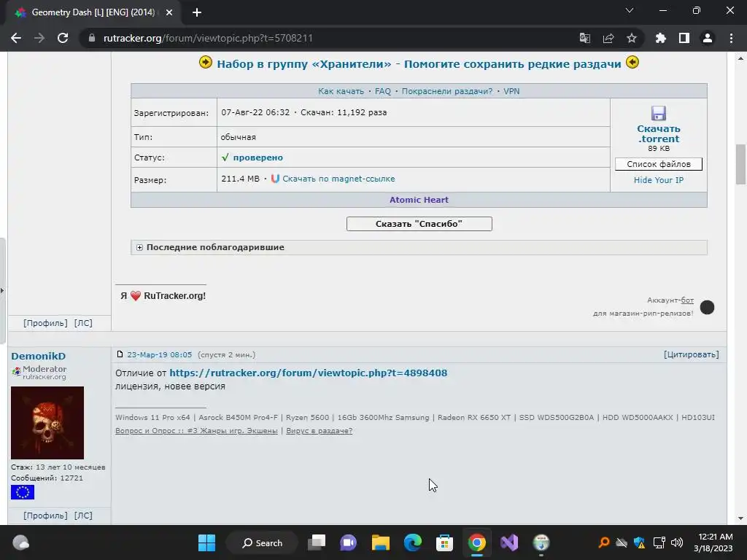
Task: Click the Chrome back arrow
Action: click(x=16, y=38)
